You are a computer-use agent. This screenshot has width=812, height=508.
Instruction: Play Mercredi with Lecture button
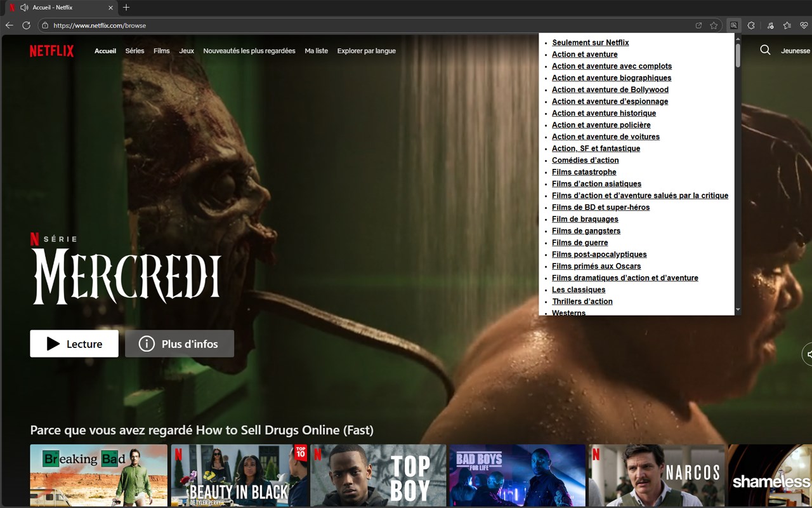pos(74,344)
